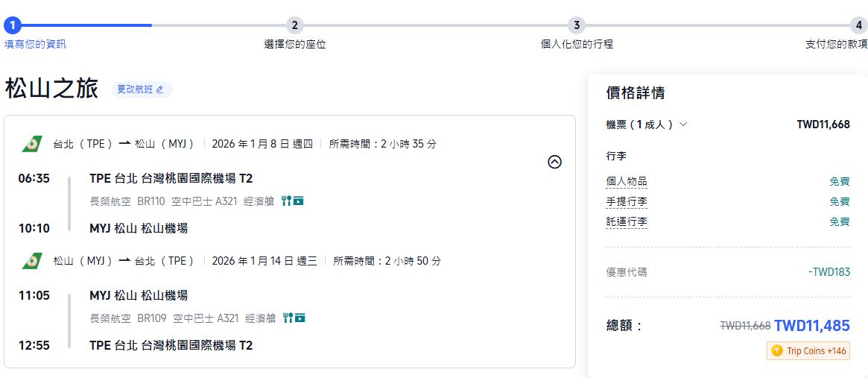Click the in-flight entertainment icon for BR110
Image resolution: width=868 pixels, height=378 pixels.
point(299,201)
